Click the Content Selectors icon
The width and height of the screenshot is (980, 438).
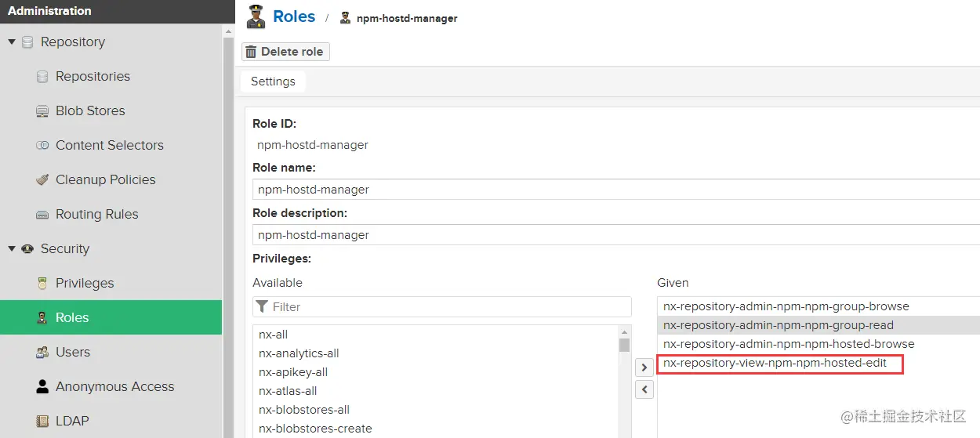pos(42,146)
